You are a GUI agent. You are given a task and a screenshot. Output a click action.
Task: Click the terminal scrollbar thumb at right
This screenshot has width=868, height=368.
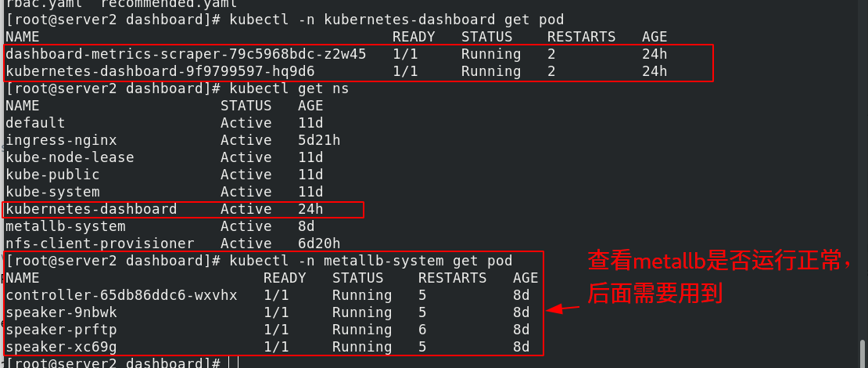863,351
